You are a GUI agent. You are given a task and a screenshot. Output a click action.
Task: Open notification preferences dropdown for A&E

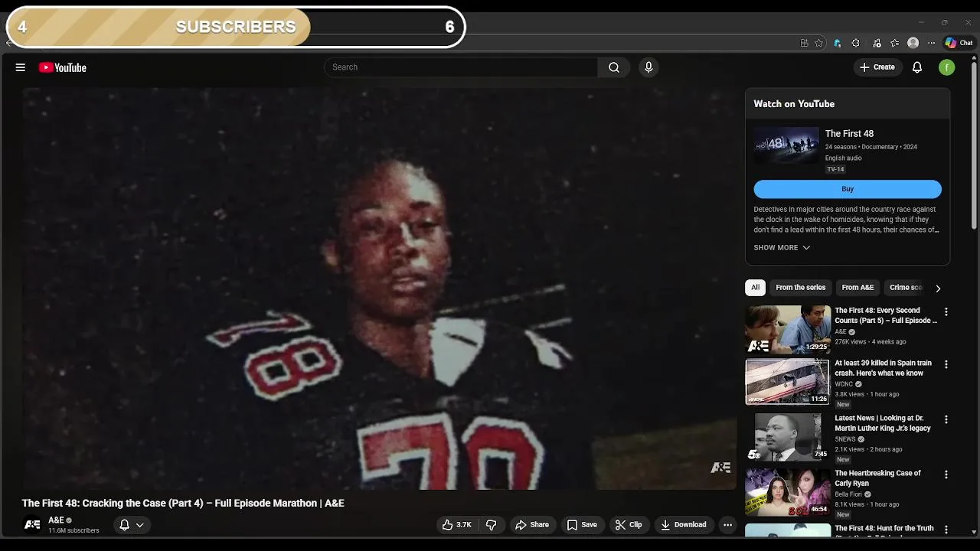(132, 525)
